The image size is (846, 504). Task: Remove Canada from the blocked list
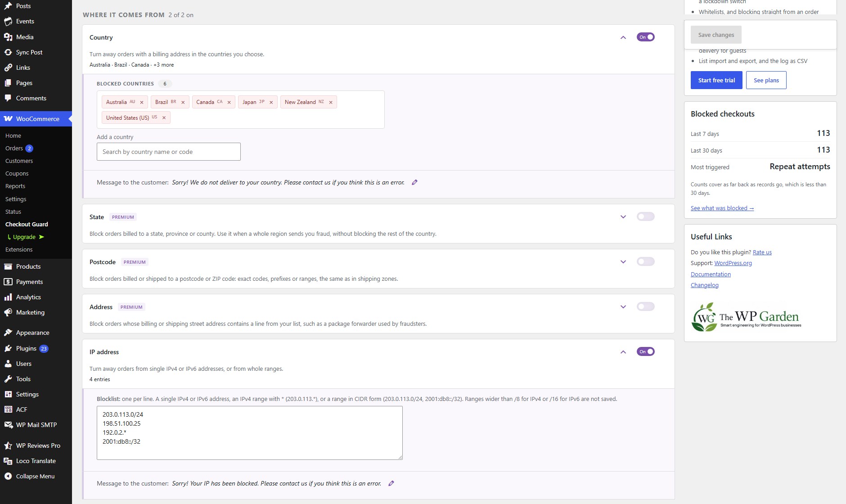click(229, 102)
